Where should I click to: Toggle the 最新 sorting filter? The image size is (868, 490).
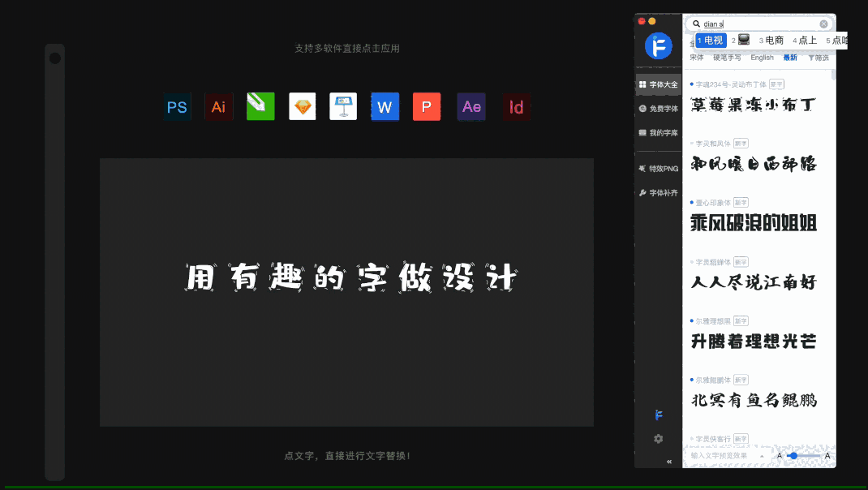(789, 57)
